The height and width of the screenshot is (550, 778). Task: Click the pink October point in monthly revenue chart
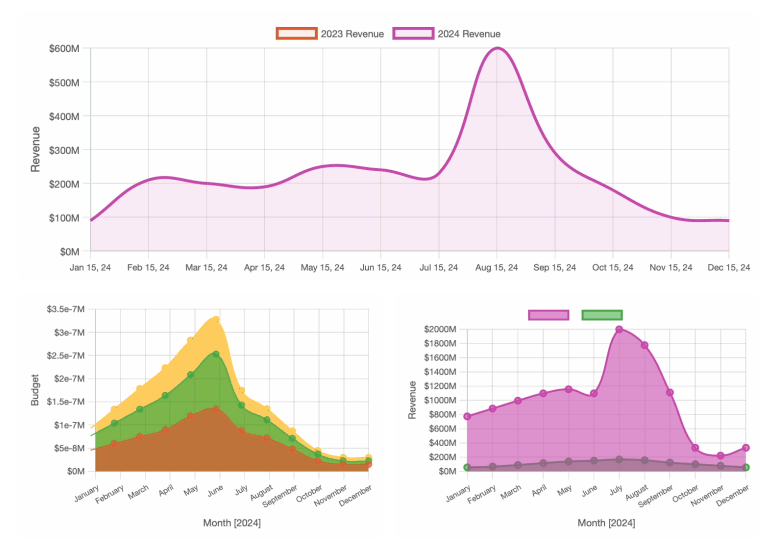point(695,448)
